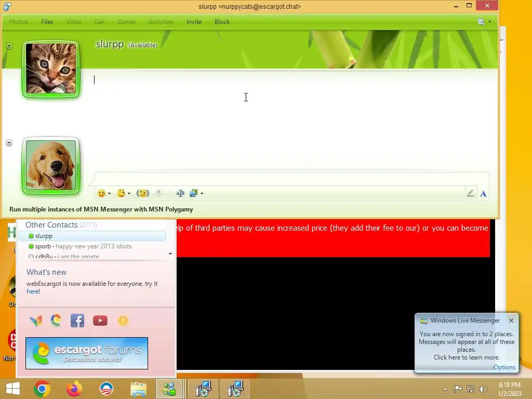Screen dimensions: 532x399
Task: Open the emoticon smiley picker
Action: pos(101,193)
